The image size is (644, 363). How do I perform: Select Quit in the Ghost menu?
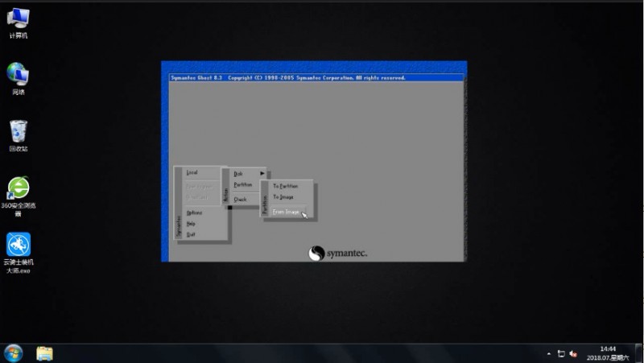(191, 234)
